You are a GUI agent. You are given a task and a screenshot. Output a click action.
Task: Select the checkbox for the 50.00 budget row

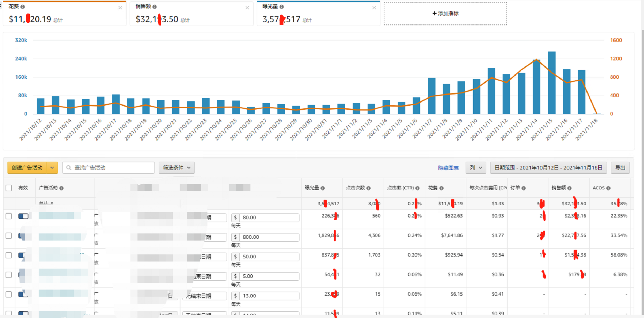[9, 255]
